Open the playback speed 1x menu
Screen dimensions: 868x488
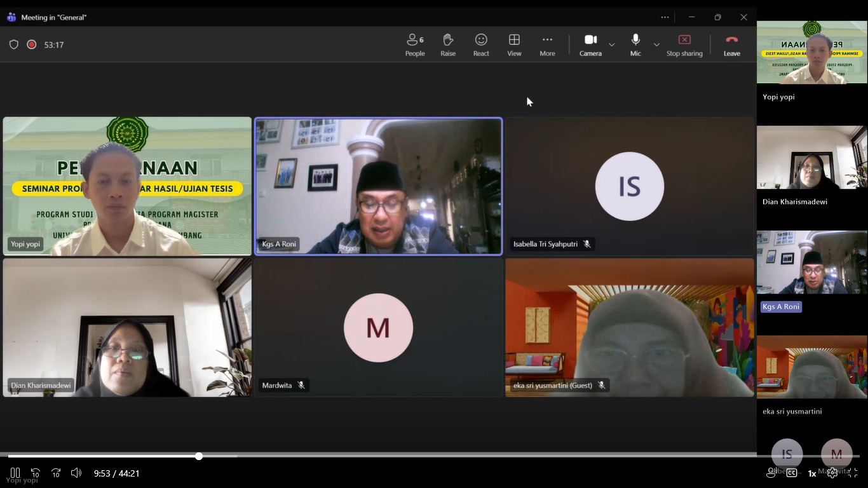812,473
